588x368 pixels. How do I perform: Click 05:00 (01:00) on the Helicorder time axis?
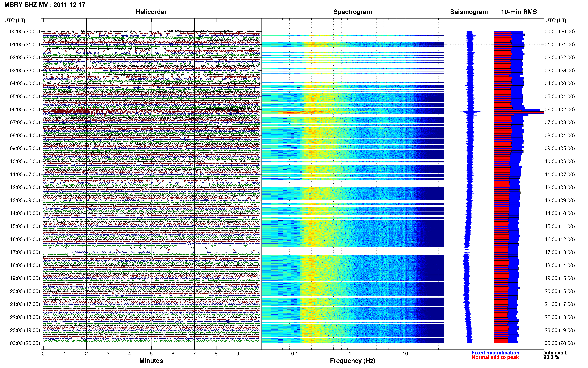pyautogui.click(x=25, y=96)
